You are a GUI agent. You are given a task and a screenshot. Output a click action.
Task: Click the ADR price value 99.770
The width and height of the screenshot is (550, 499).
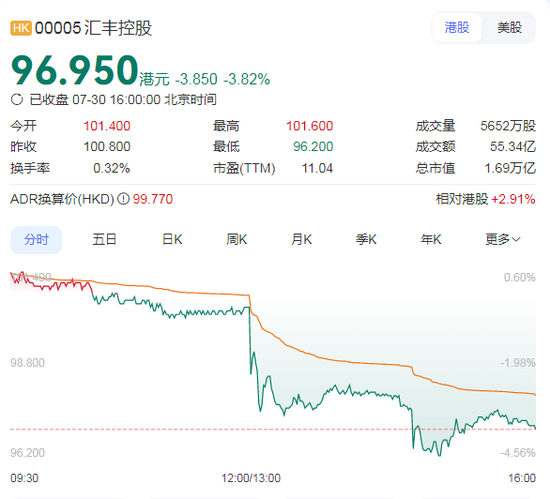click(x=153, y=199)
